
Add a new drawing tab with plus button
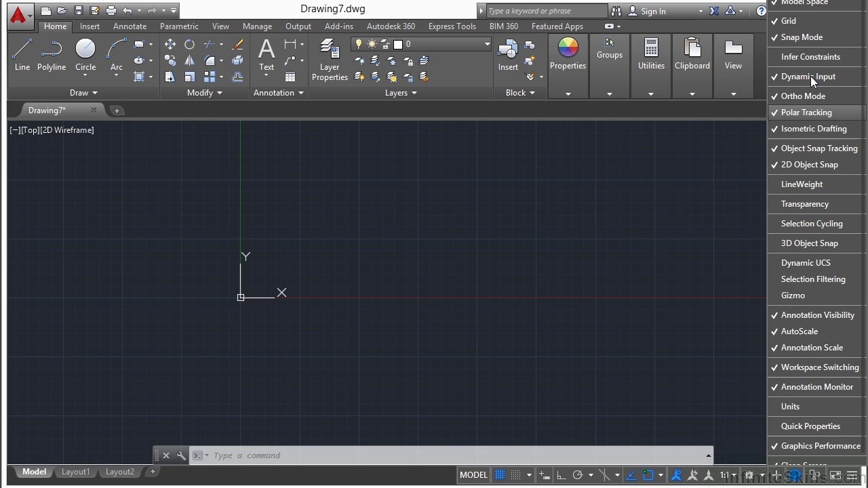tap(117, 110)
